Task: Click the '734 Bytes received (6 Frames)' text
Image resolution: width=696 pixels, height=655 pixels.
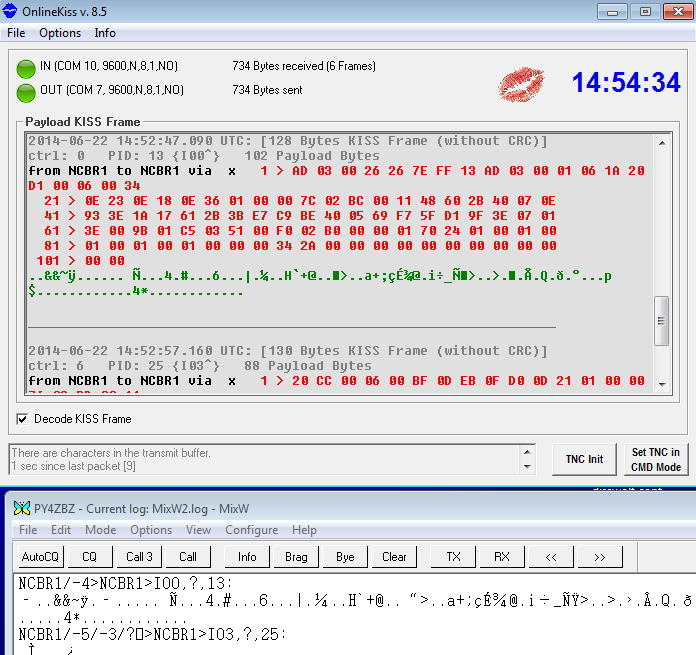Action: coord(304,66)
